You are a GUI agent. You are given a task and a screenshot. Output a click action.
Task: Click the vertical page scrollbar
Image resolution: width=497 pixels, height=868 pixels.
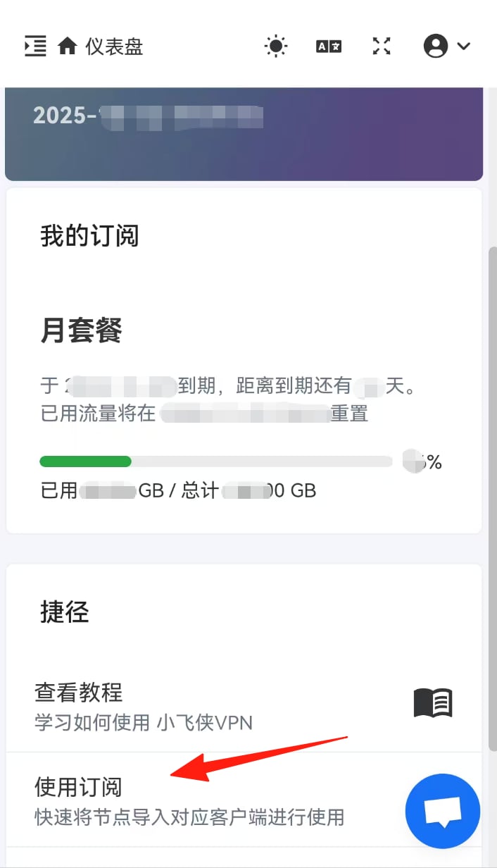tap(492, 493)
